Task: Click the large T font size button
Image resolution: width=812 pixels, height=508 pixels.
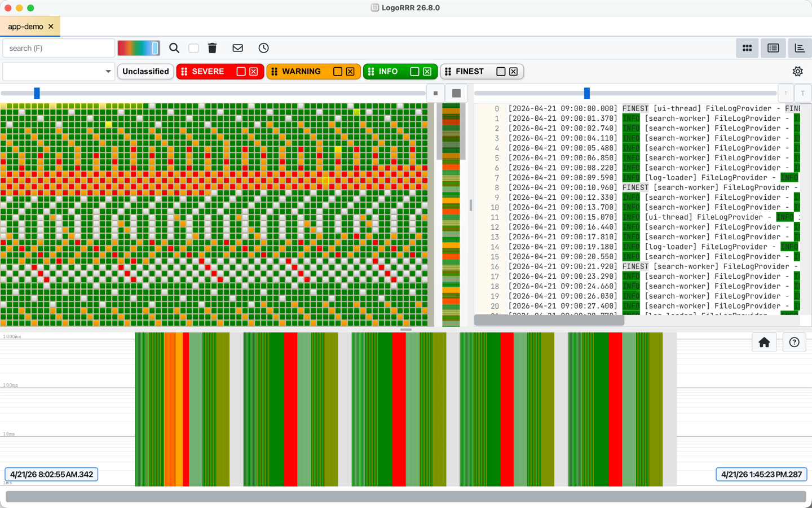Action: coord(802,93)
